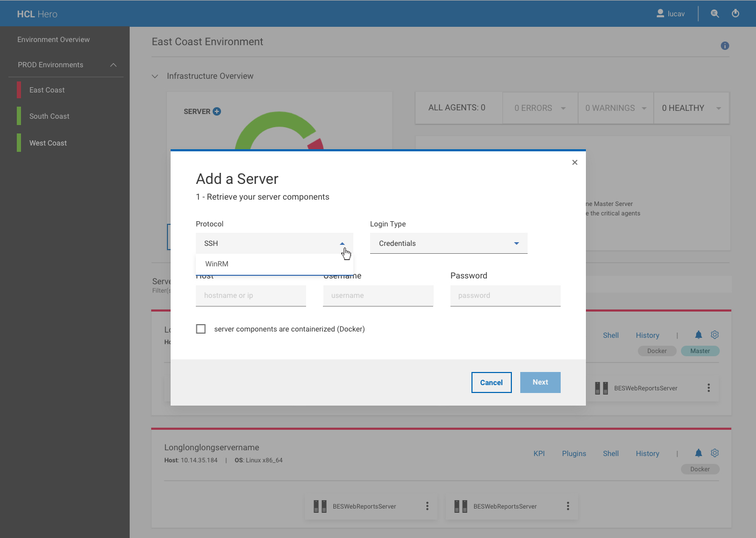This screenshot has height=538, width=756.
Task: Open lucav user profile icon
Action: pos(660,14)
